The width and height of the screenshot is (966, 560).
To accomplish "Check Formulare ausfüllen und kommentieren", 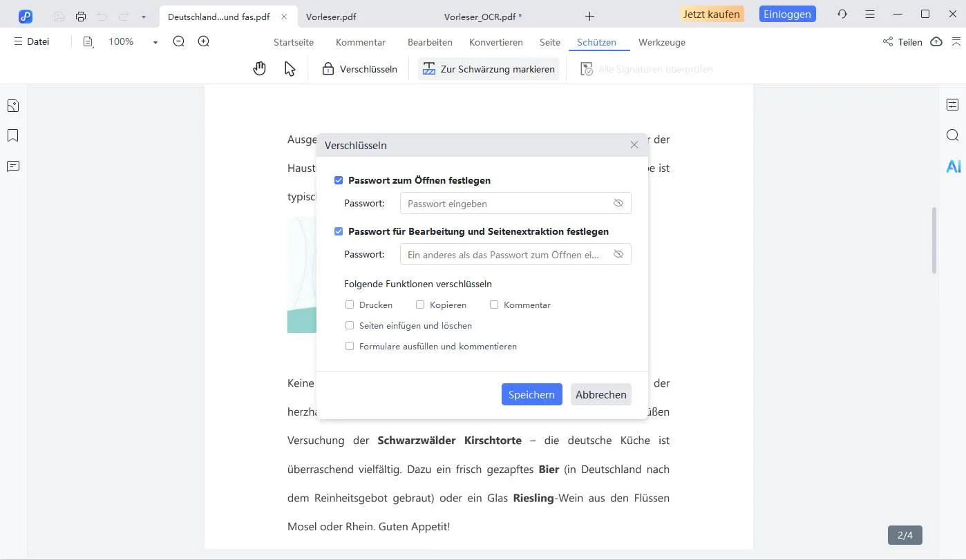I will [x=350, y=346].
